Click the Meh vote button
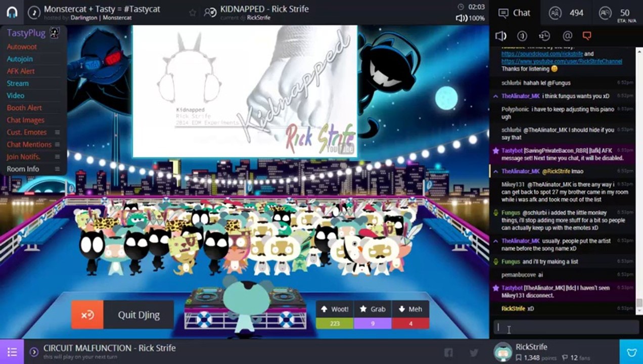The image size is (643, 364). pyautogui.click(x=410, y=309)
